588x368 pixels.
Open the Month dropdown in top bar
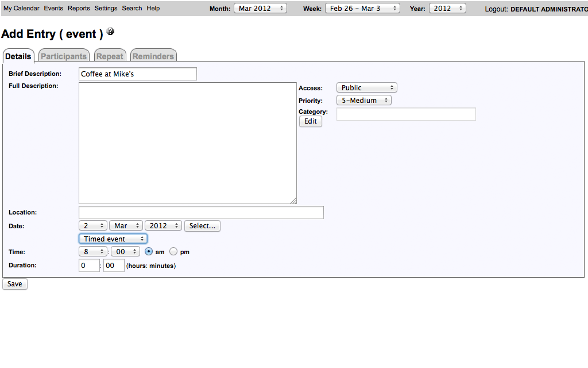click(x=260, y=9)
